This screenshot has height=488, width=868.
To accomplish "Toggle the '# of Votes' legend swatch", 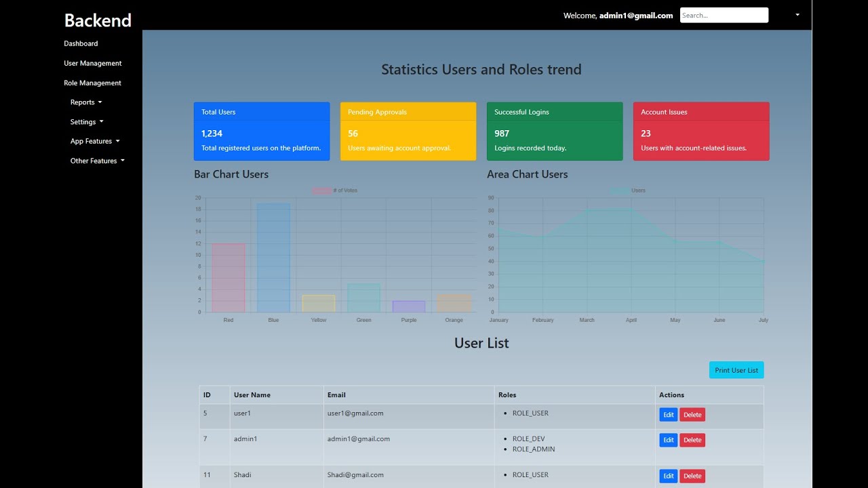I will (x=321, y=190).
